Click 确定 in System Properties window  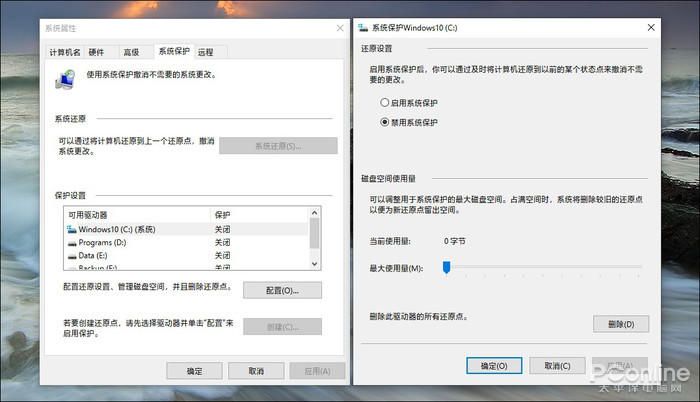click(194, 371)
